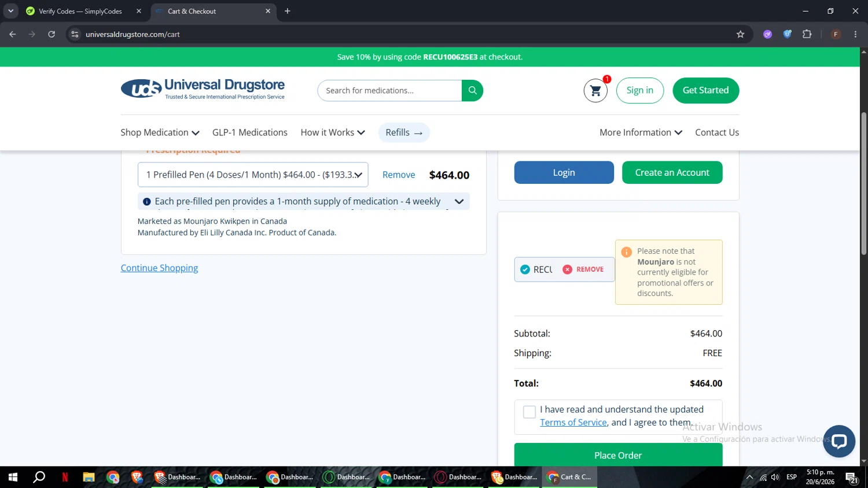The image size is (868, 488).
Task: Open the purple tag browser extension
Action: click(x=767, y=34)
